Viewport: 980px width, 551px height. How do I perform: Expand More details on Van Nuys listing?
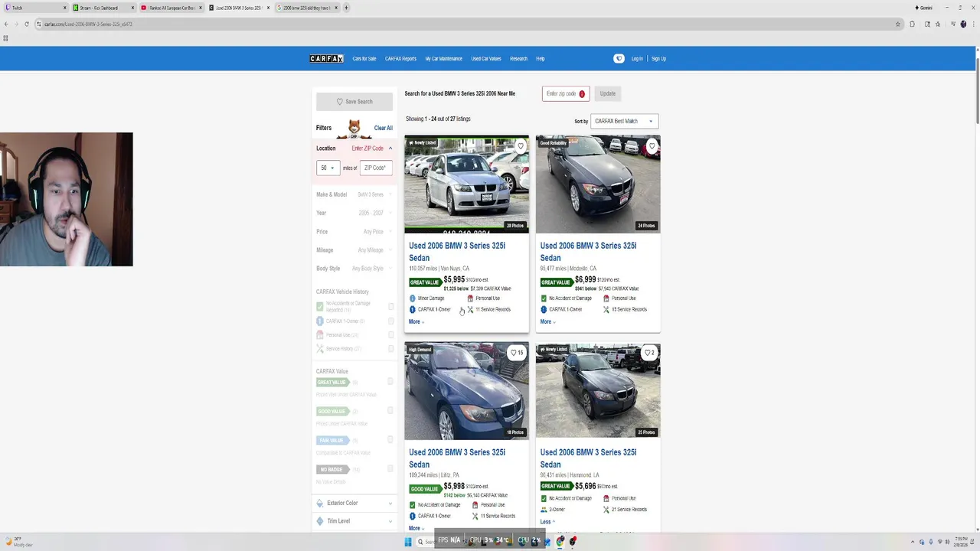click(416, 321)
